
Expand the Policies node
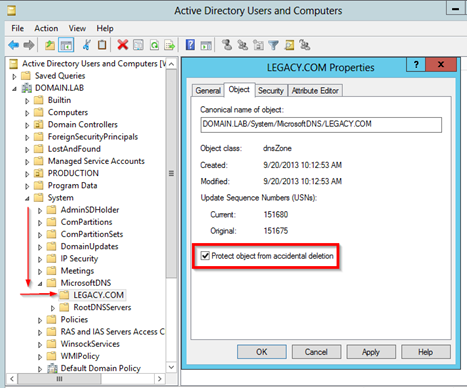(x=40, y=320)
